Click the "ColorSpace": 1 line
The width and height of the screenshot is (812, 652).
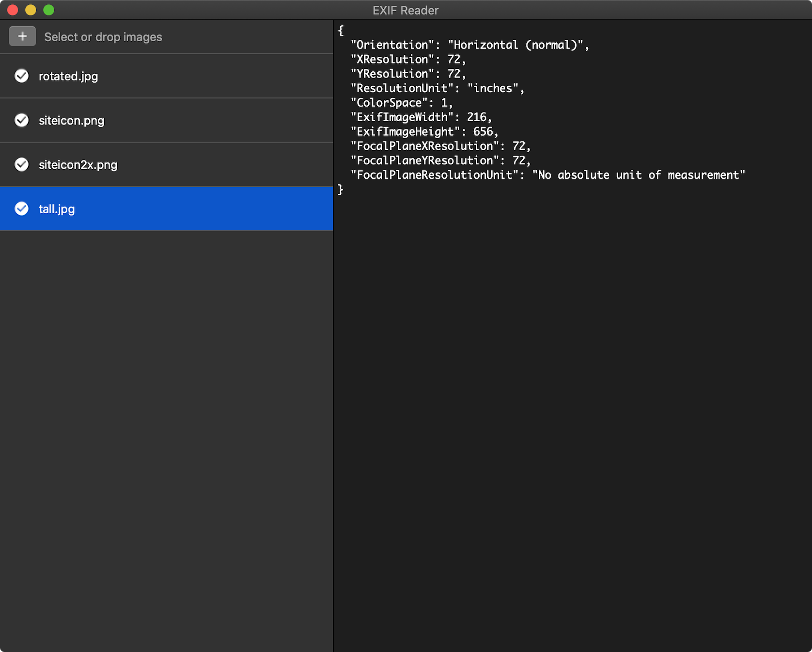click(402, 103)
